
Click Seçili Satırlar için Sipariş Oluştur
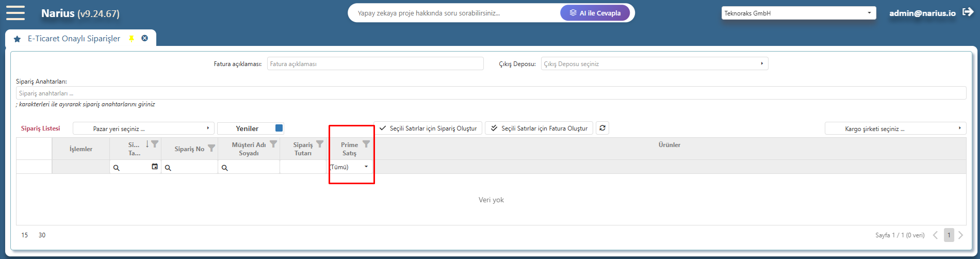[428, 128]
